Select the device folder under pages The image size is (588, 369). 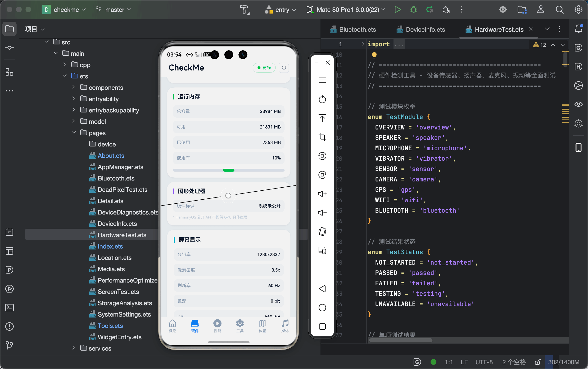tap(103, 144)
